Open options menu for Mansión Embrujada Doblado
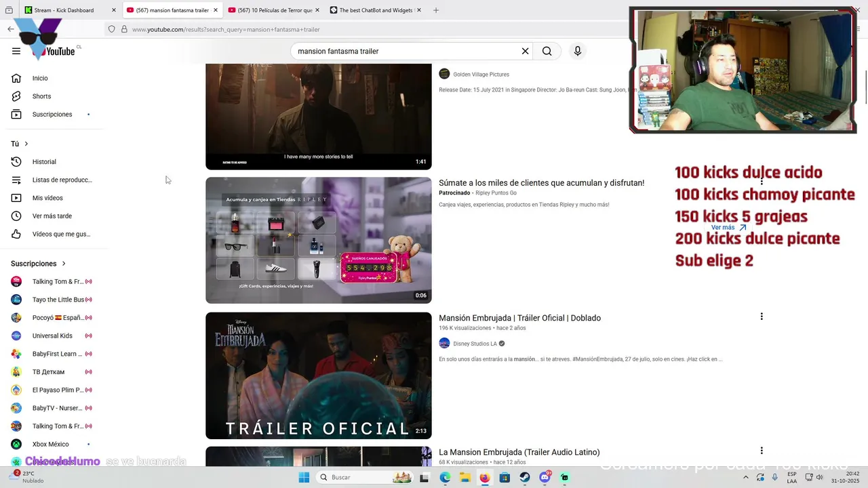The height and width of the screenshot is (488, 868). (762, 317)
